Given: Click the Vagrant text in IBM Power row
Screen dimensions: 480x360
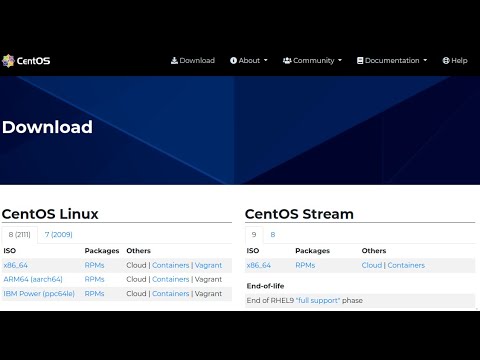Looking at the screenshot, I should point(208,294).
